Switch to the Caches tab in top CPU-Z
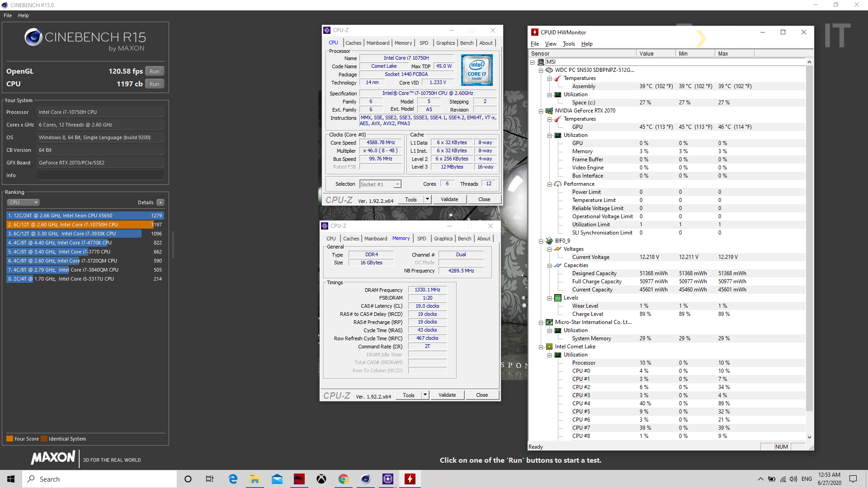868x488 pixels. [353, 43]
